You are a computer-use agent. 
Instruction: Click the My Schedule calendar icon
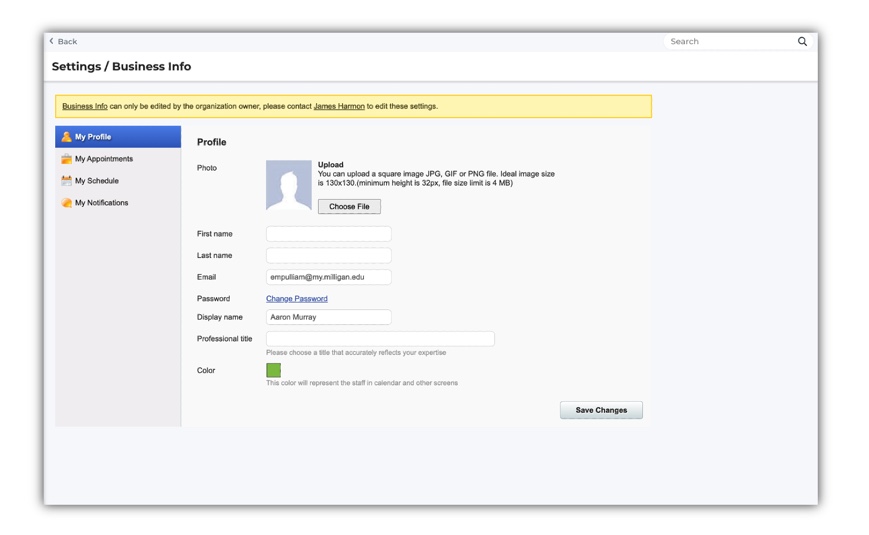coord(66,181)
